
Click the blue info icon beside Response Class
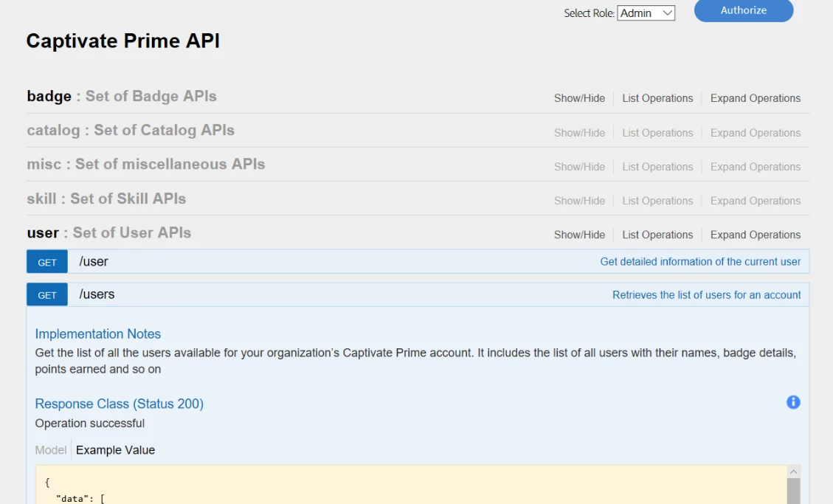[793, 402]
